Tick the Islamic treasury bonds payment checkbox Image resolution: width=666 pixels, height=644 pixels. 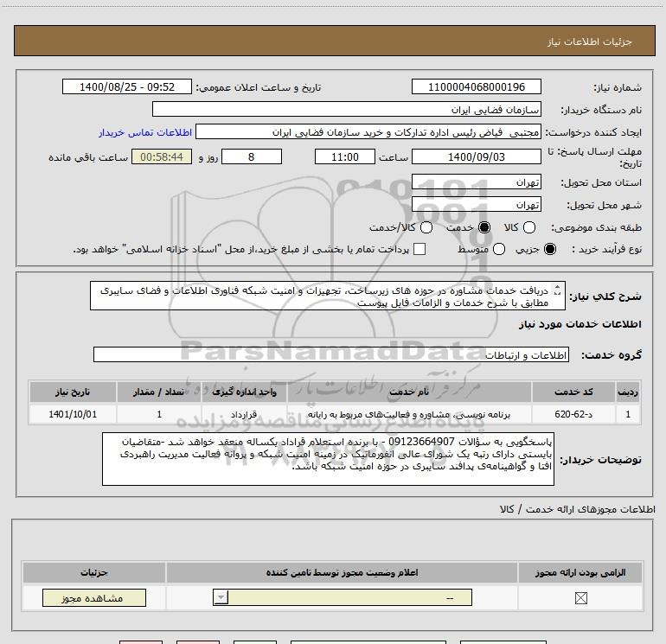click(419, 249)
